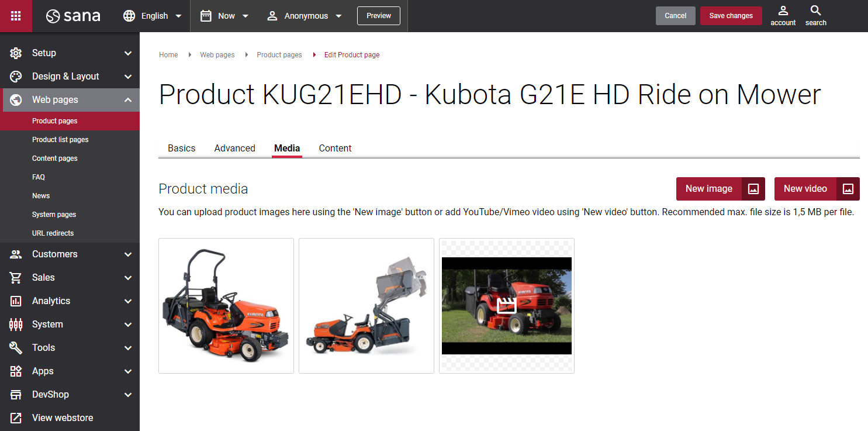The width and height of the screenshot is (868, 431).
Task: Select the Media tab
Action: [287, 148]
